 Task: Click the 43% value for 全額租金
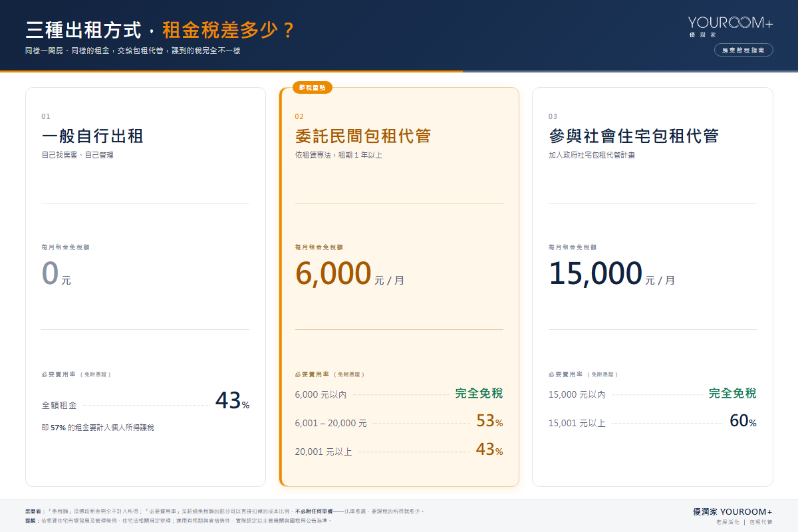[232, 400]
